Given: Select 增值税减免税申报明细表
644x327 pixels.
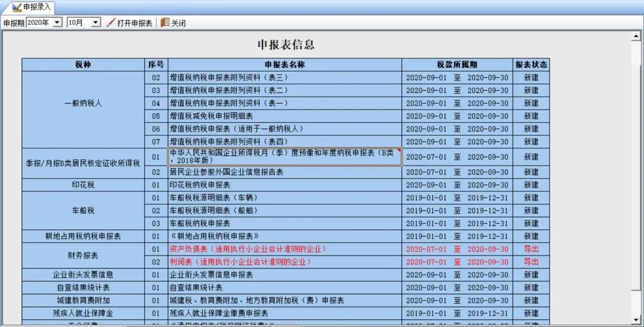Looking at the screenshot, I should coord(284,116).
